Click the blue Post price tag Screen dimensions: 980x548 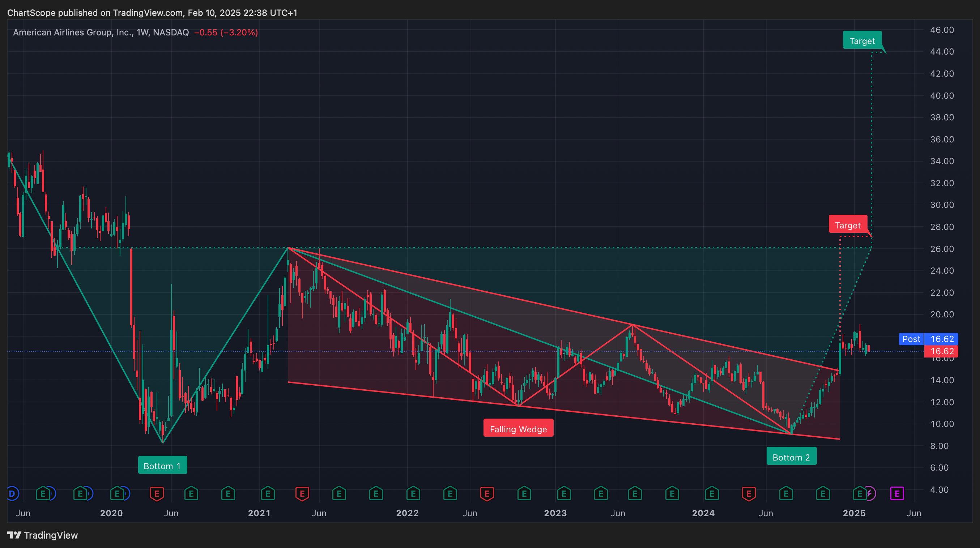pyautogui.click(x=911, y=338)
